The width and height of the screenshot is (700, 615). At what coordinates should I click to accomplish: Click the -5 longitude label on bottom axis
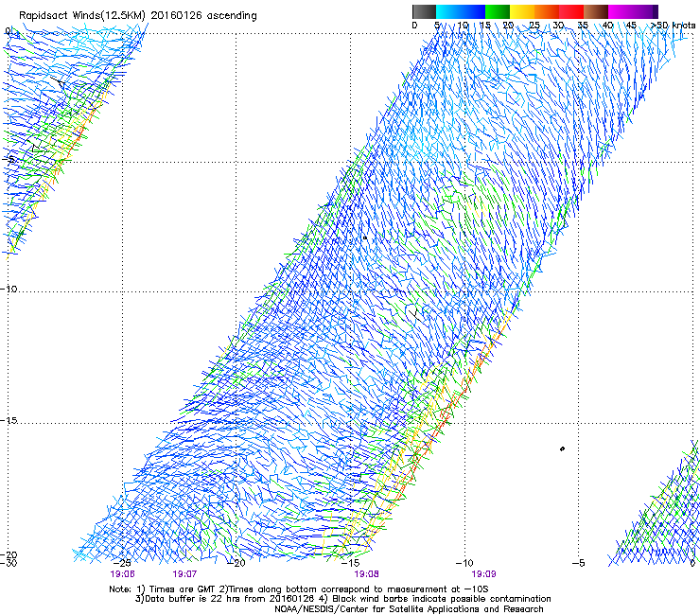578,563
